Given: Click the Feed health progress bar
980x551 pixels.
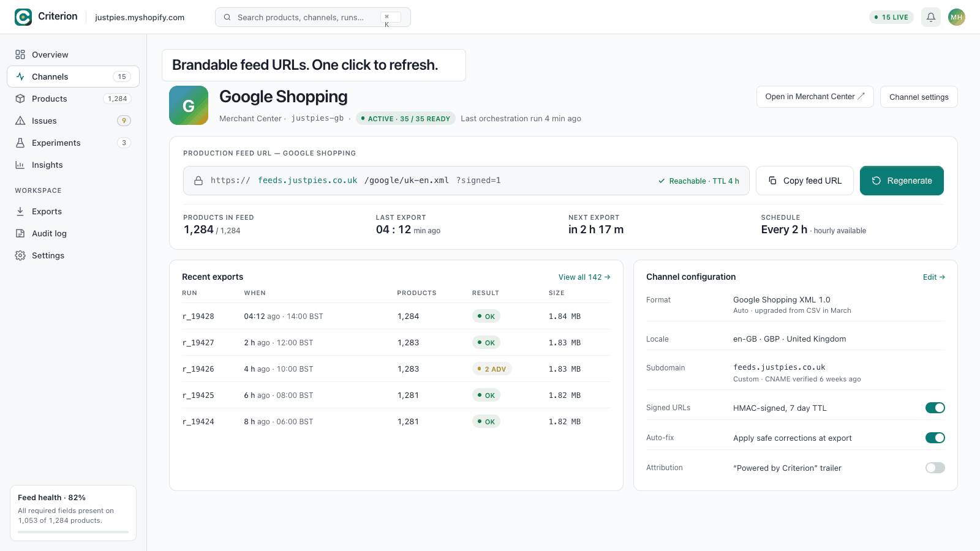Looking at the screenshot, I should (73, 532).
